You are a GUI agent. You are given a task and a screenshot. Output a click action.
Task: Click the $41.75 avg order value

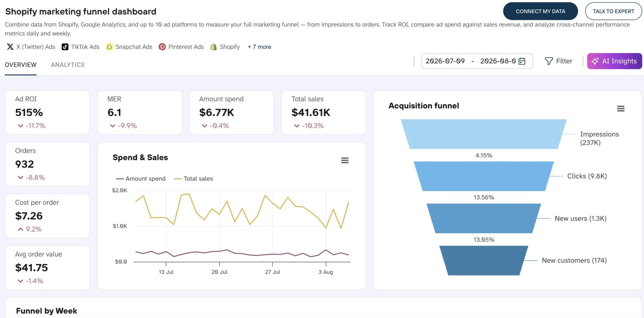(31, 268)
